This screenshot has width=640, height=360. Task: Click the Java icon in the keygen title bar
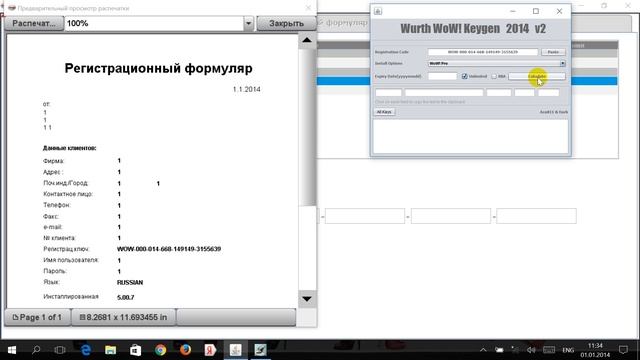coord(378,11)
